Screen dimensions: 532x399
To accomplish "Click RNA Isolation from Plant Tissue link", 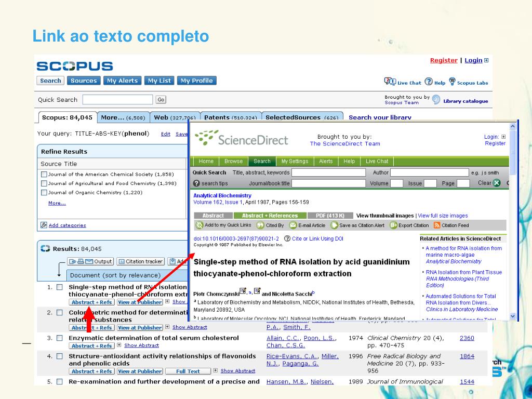I will [x=464, y=272].
